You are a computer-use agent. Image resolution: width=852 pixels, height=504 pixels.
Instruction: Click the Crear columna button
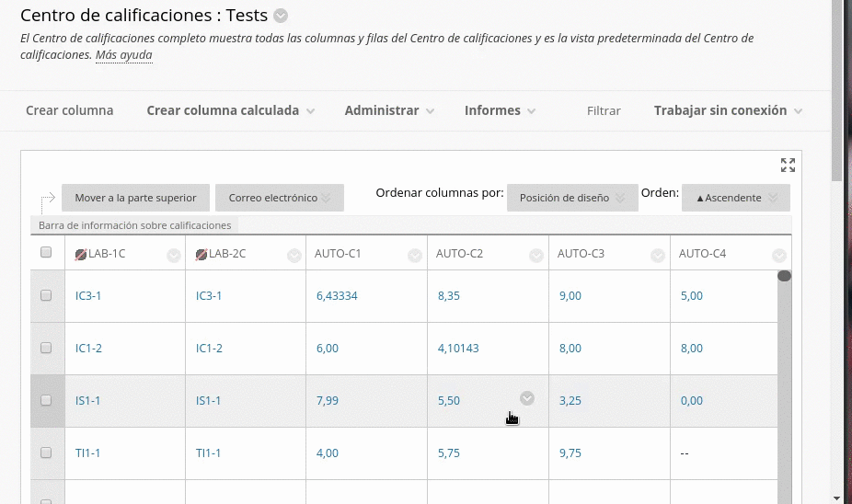[x=70, y=110]
